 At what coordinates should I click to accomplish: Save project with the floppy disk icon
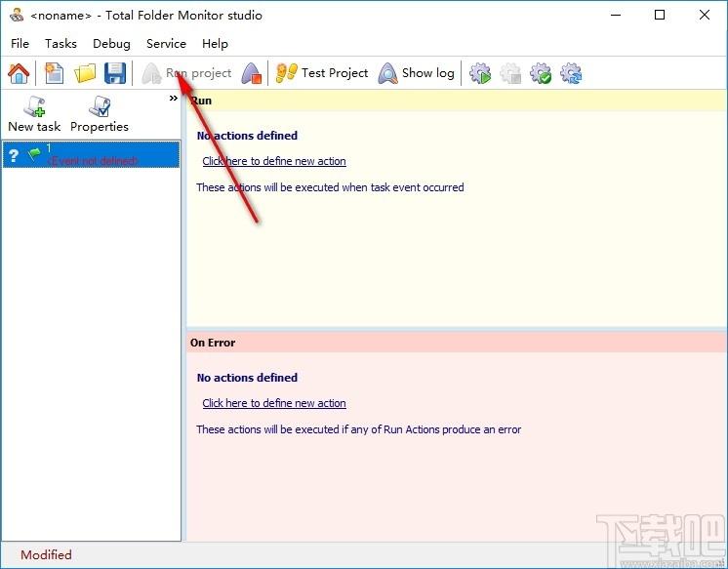(115, 73)
